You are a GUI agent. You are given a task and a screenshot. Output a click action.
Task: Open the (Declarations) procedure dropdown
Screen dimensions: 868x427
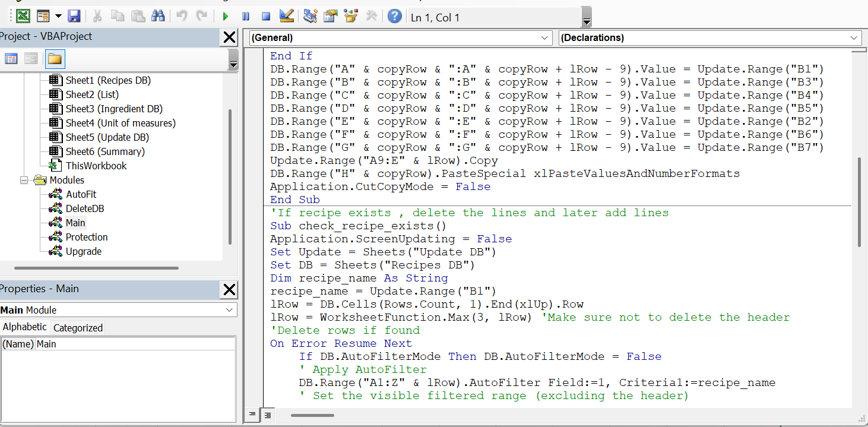tap(854, 38)
